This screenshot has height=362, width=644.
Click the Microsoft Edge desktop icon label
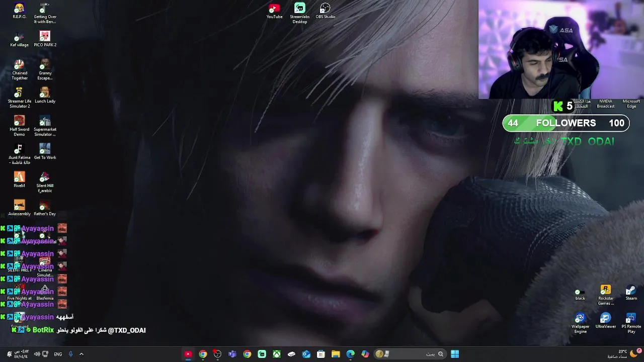pyautogui.click(x=631, y=104)
